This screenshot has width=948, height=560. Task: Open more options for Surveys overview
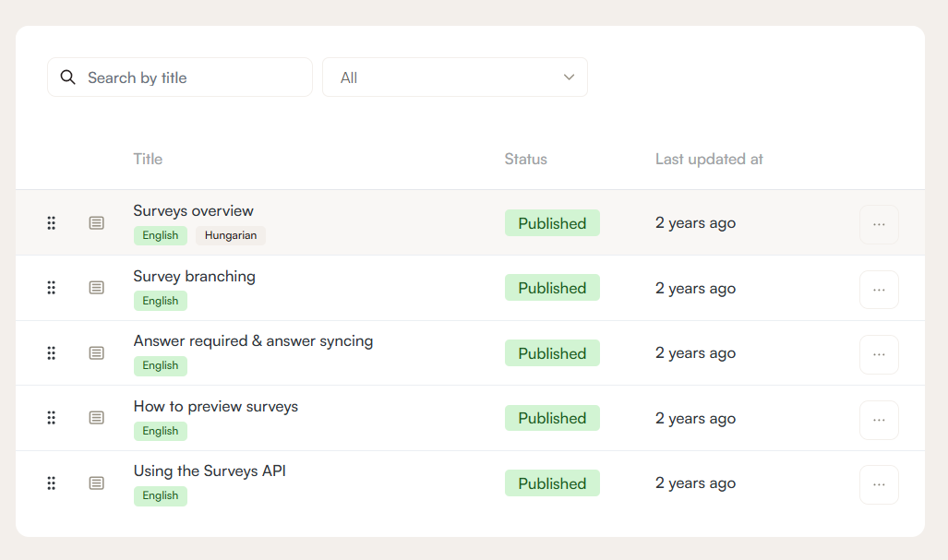click(879, 224)
